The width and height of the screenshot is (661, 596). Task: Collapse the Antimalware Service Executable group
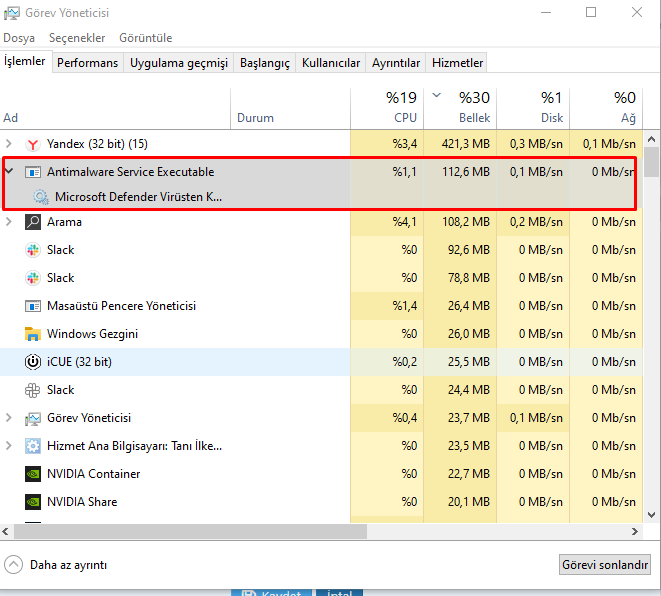coord(9,171)
